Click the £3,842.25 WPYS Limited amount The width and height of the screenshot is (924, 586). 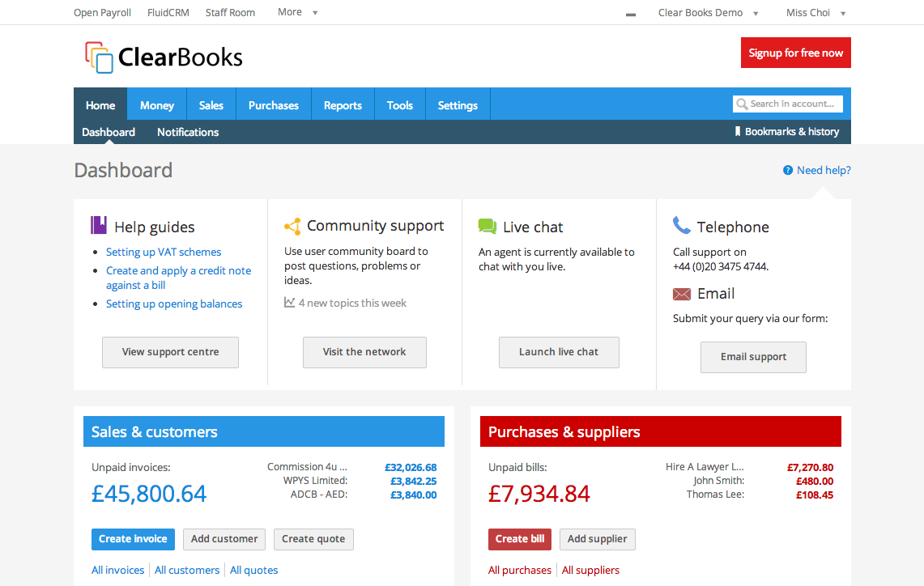click(414, 481)
